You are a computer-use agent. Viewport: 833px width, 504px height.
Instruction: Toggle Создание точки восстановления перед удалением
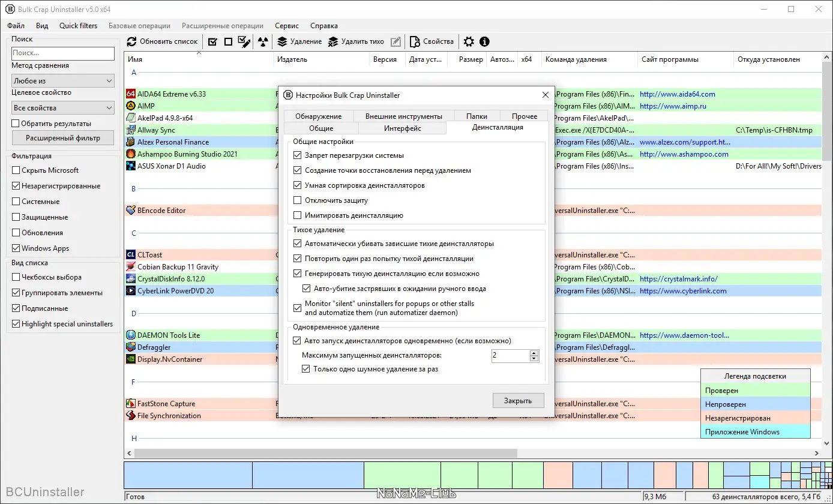pos(298,170)
